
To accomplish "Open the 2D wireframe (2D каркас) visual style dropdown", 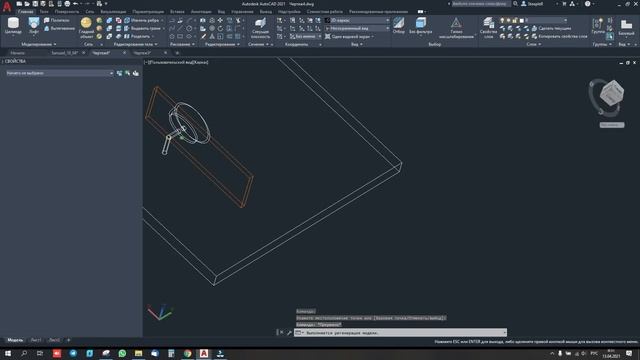I will coord(357,20).
